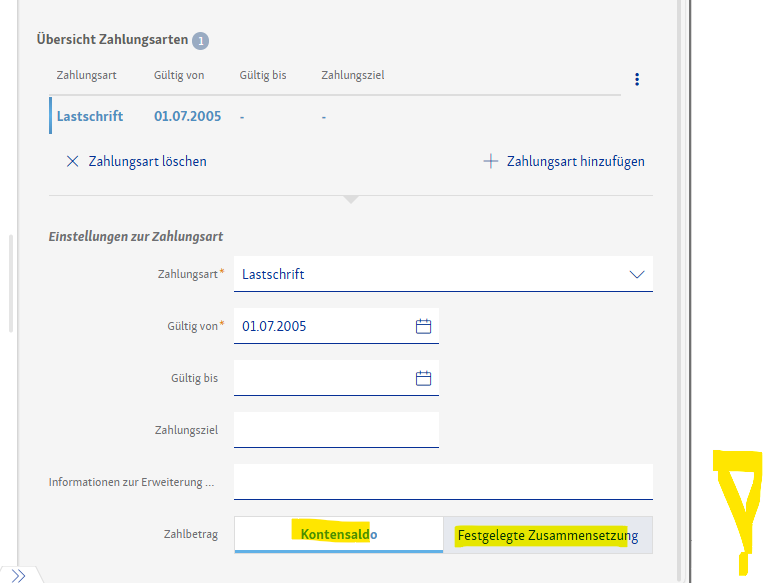Select the Lastschrift row in table
The width and height of the screenshot is (764, 583).
90,116
